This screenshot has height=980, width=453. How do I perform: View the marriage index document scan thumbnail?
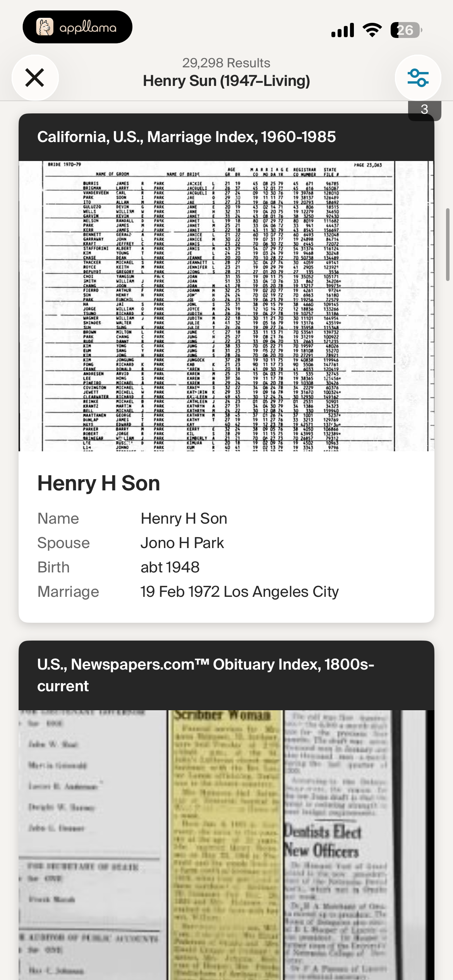226,306
